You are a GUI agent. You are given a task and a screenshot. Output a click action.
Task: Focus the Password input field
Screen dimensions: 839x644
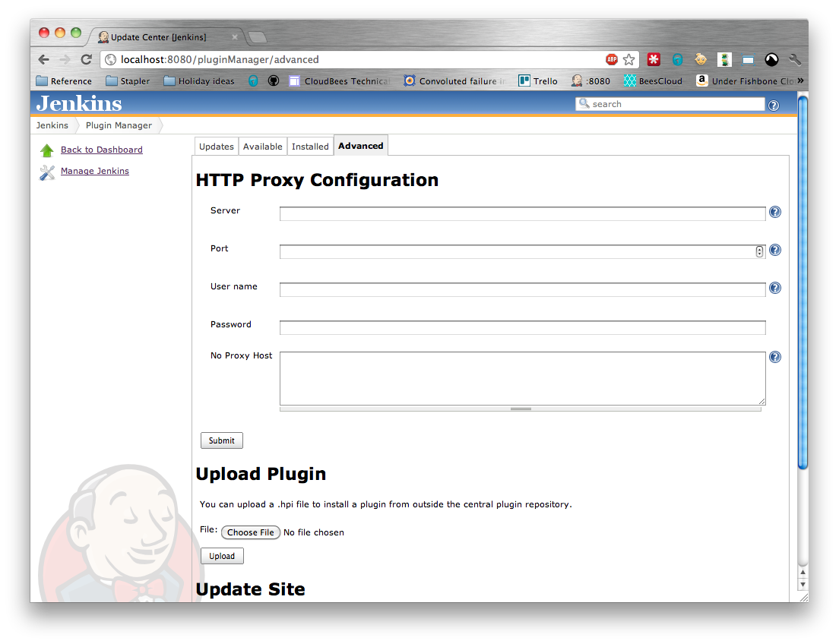coord(522,328)
